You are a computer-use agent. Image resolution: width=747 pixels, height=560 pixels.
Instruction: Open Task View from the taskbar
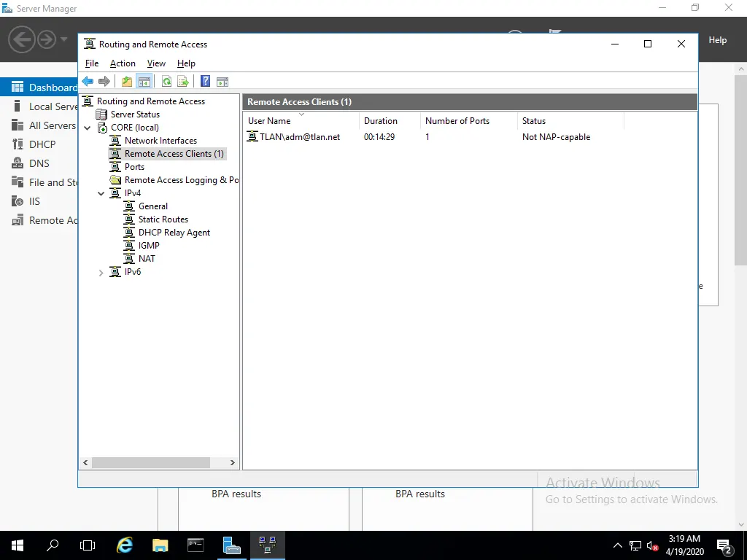click(88, 545)
